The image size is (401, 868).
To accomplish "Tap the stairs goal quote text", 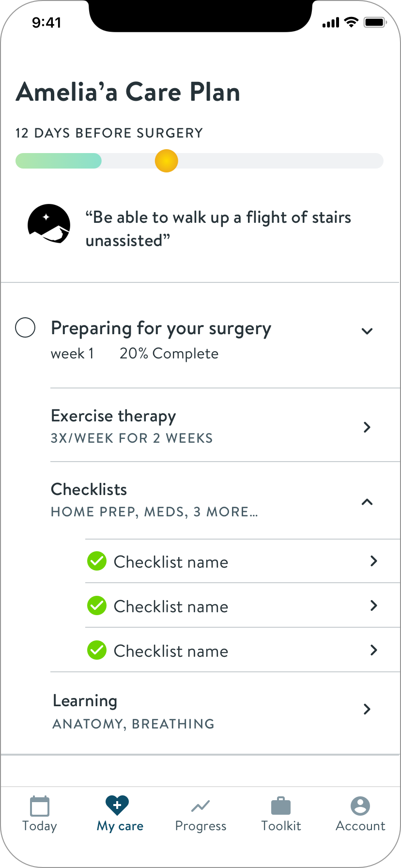I will pyautogui.click(x=218, y=229).
